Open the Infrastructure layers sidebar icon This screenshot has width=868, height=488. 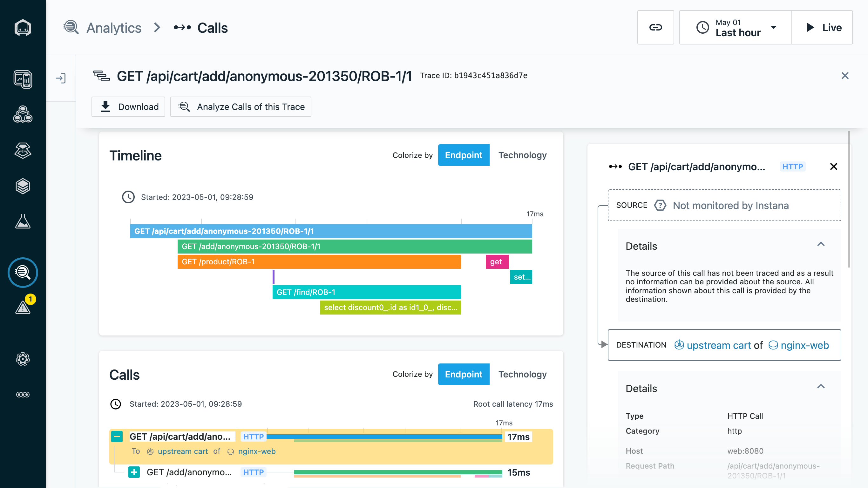pos(23,186)
